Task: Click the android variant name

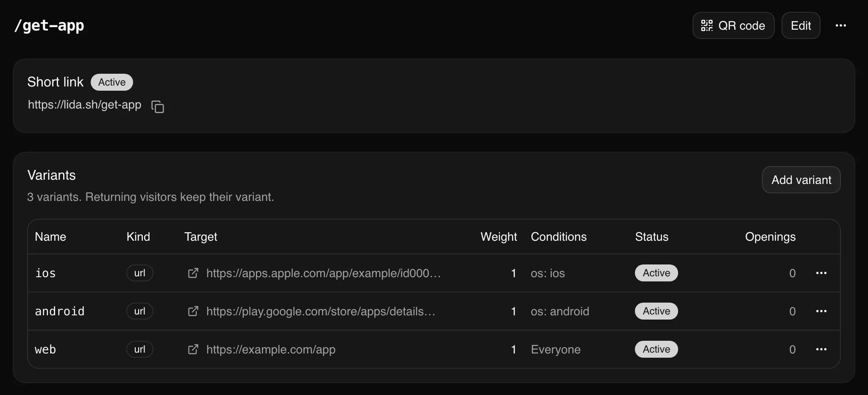Action: [x=60, y=312]
